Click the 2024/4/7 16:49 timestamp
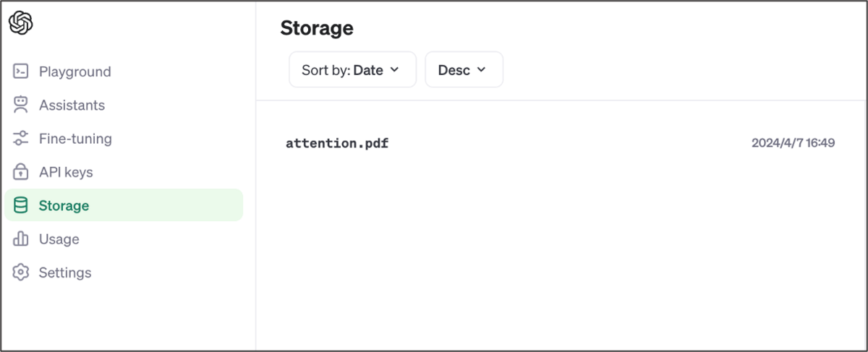This screenshot has height=352, width=868. [793, 143]
